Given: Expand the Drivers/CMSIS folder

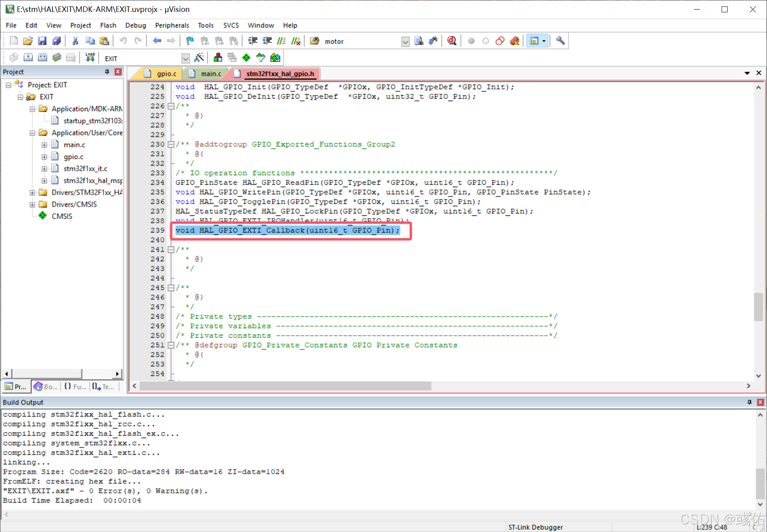Looking at the screenshot, I should coord(32,205).
